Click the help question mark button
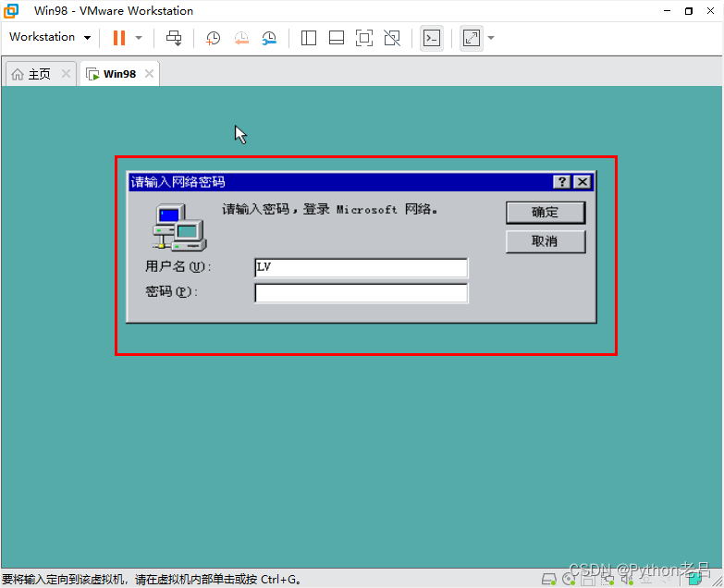724x588 pixels. (x=562, y=182)
